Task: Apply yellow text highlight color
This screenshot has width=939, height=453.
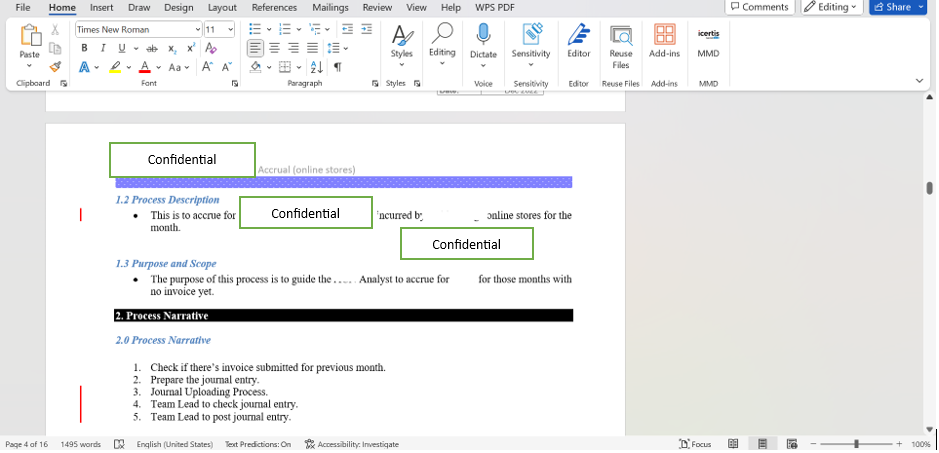Action: (x=115, y=67)
